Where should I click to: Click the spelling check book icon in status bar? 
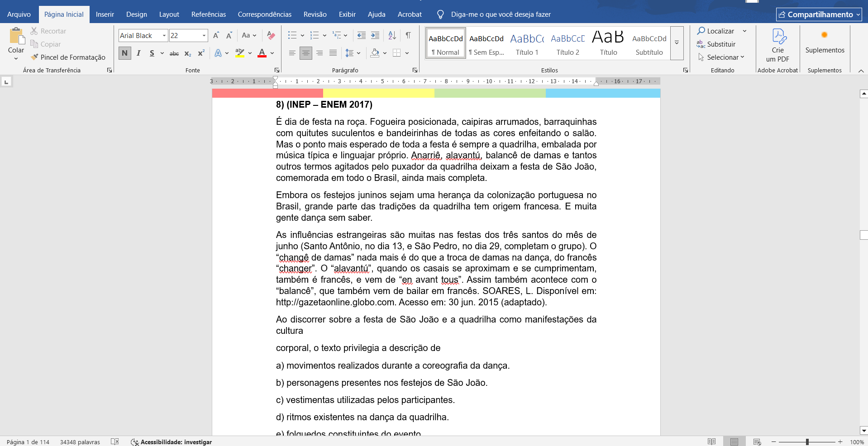(x=115, y=442)
